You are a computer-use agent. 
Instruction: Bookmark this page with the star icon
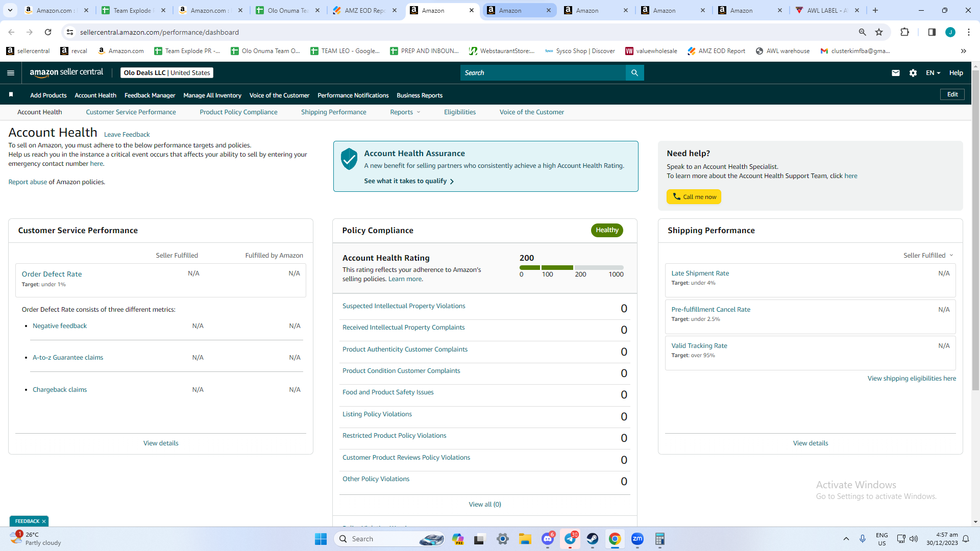(879, 32)
